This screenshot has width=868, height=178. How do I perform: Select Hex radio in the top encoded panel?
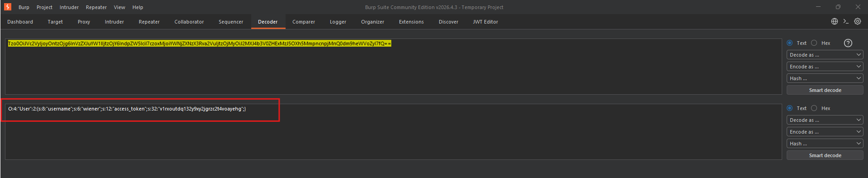point(814,43)
